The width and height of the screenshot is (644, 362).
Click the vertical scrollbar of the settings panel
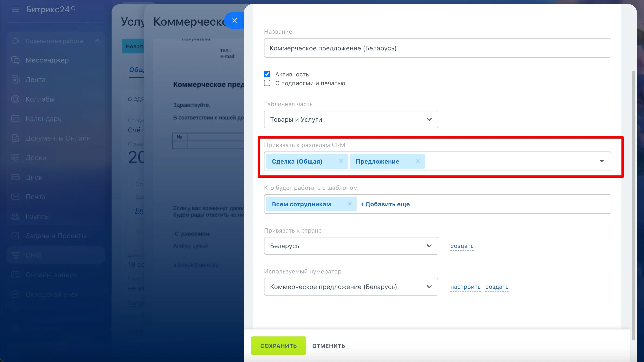[633, 206]
